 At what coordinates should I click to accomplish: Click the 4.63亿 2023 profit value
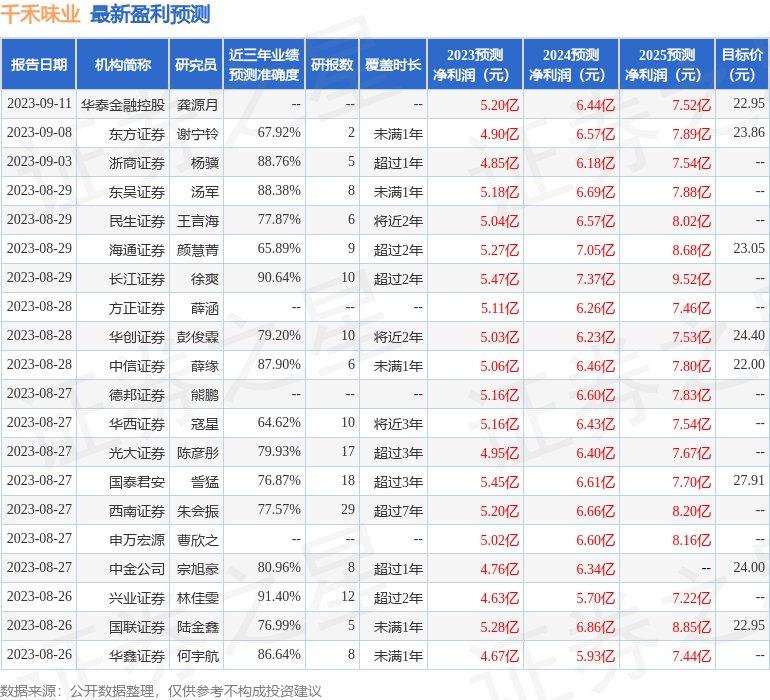point(499,597)
